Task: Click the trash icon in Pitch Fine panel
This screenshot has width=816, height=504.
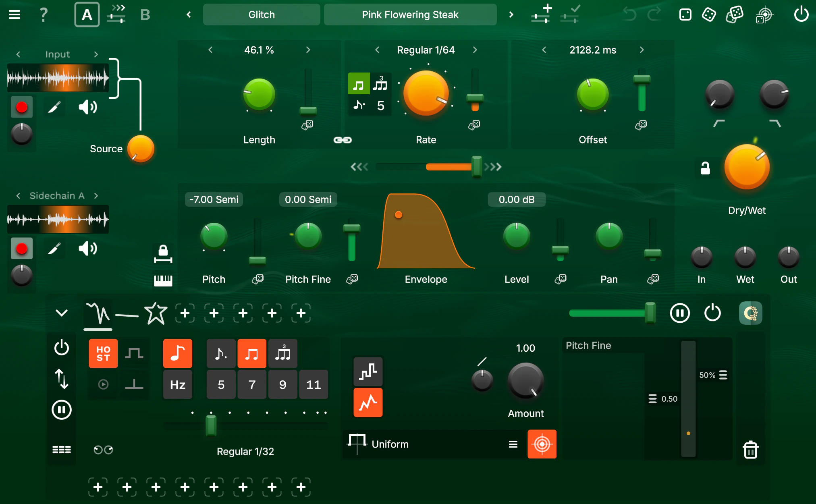Action: 750,450
